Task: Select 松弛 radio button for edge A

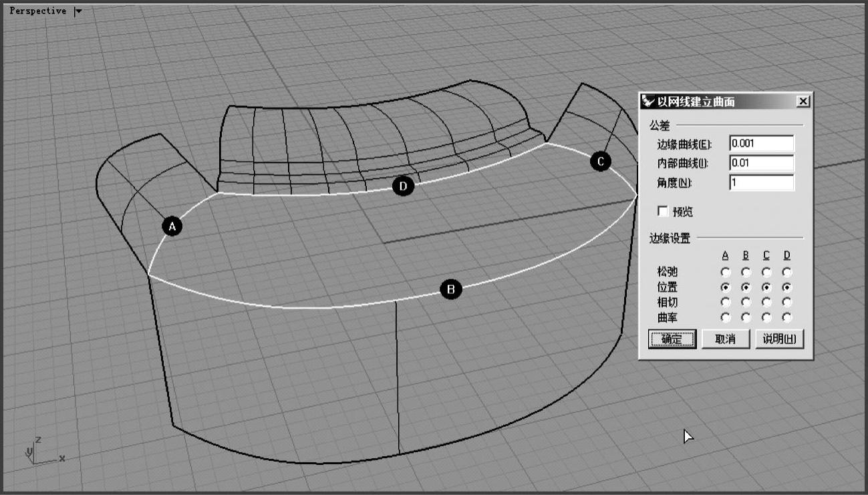Action: [726, 272]
